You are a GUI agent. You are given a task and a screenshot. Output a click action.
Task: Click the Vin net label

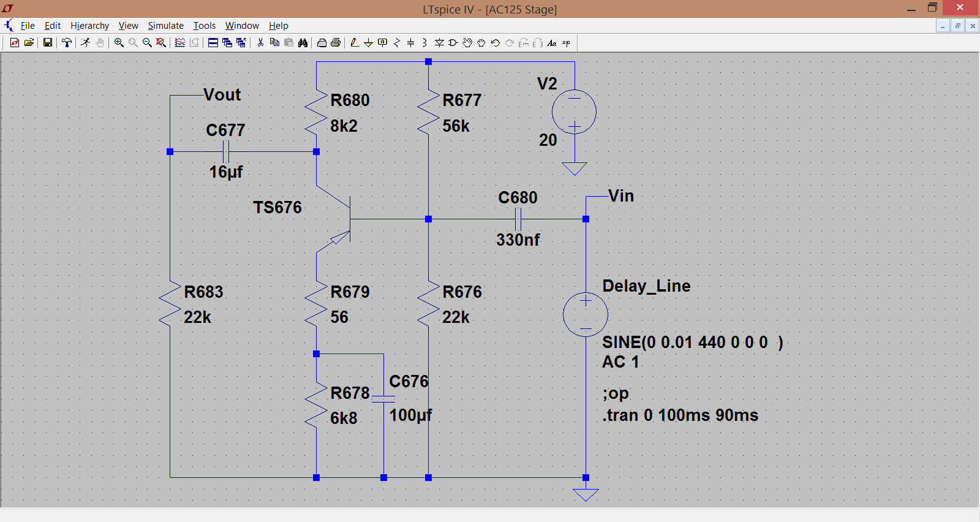tap(621, 196)
